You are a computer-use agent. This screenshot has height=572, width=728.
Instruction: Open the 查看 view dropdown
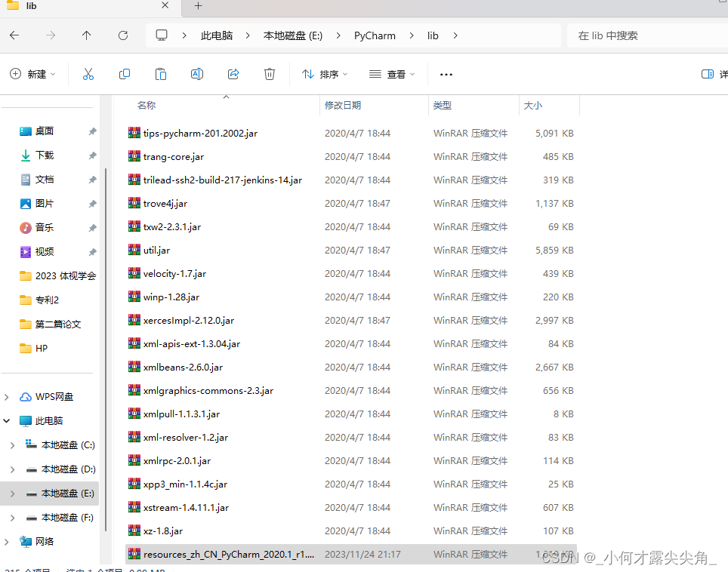[392, 74]
